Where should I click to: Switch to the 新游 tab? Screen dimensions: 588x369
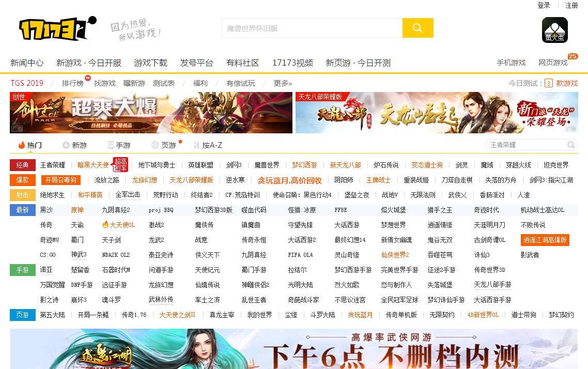(x=74, y=145)
